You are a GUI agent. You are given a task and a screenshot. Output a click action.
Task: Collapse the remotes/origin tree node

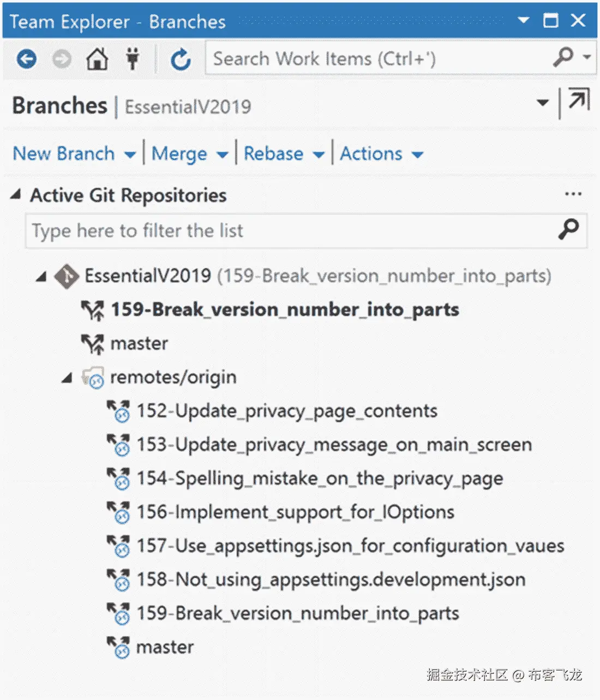tap(67, 378)
